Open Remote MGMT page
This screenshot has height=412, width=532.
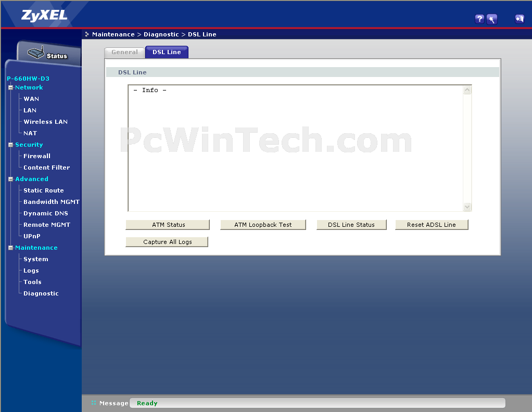pos(47,225)
